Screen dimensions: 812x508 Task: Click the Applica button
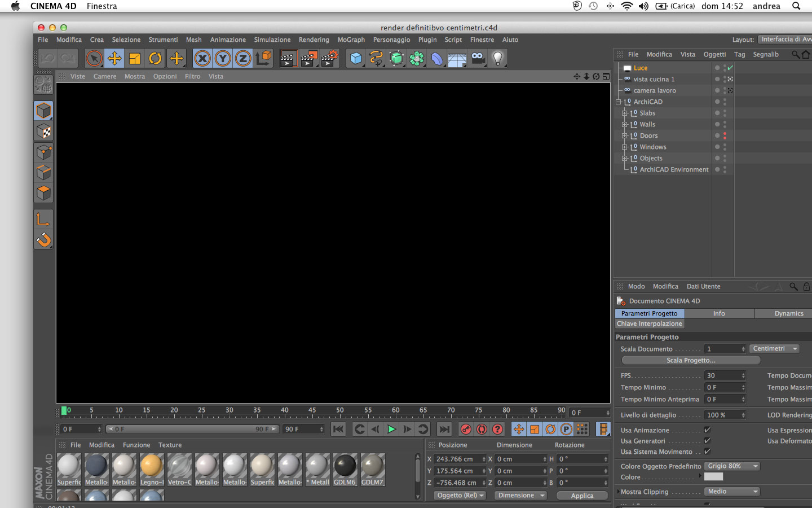tap(582, 496)
